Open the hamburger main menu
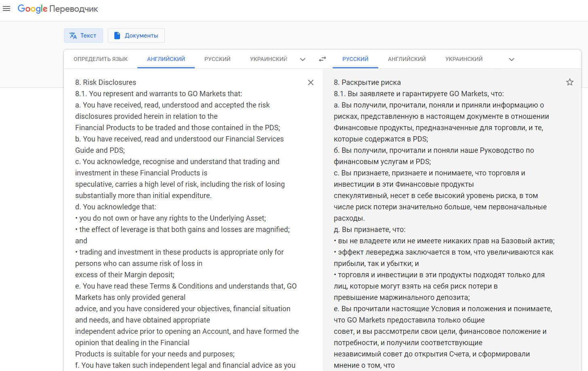 coord(6,8)
